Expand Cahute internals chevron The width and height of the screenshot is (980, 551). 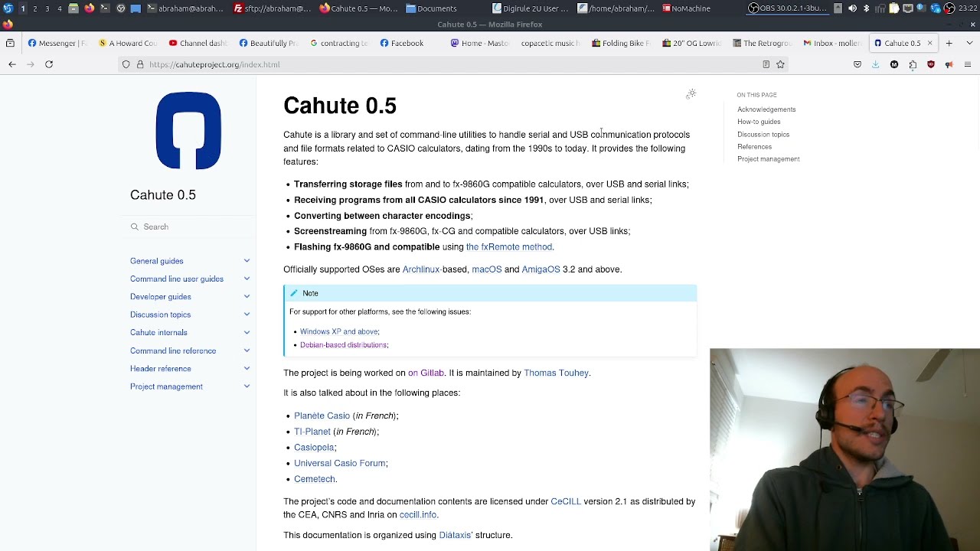(x=247, y=332)
